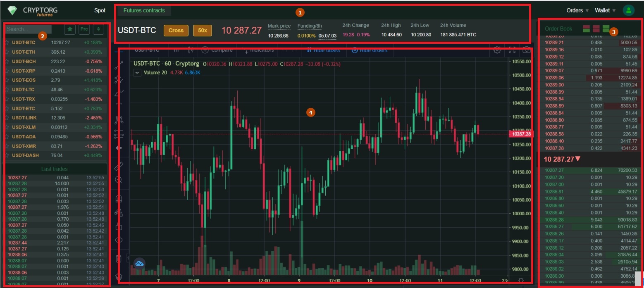Viewport: 644px width, 288px height.
Task: Select the Futures contracts tab
Action: (144, 11)
